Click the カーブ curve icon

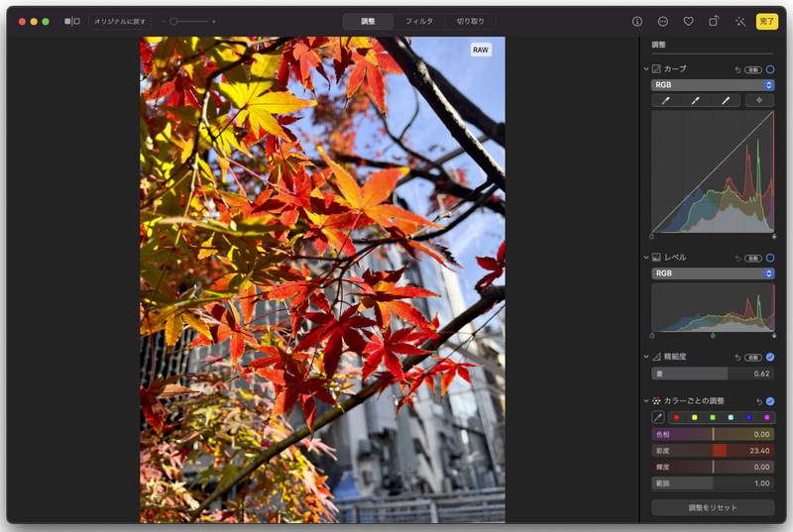pyautogui.click(x=656, y=68)
